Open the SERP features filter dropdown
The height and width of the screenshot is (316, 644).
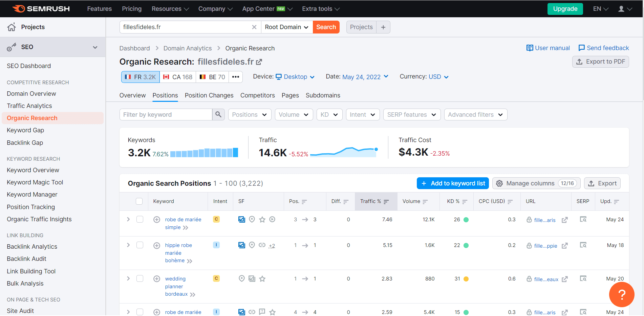(412, 115)
